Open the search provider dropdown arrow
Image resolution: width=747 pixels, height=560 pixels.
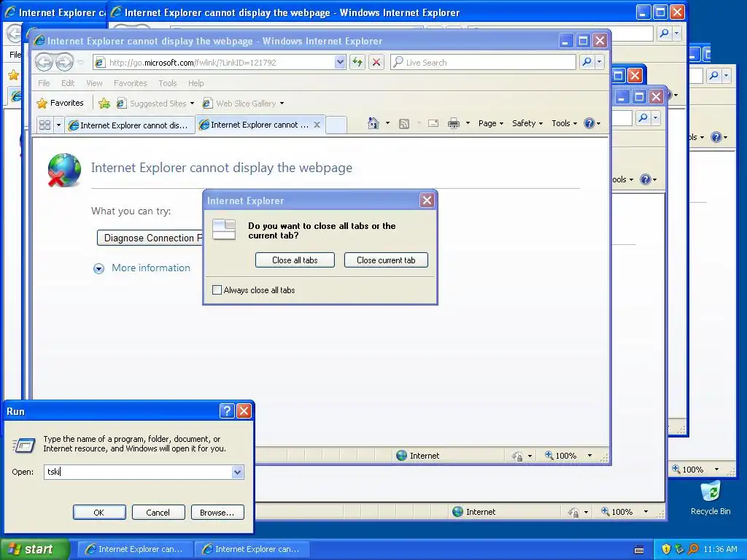click(x=600, y=62)
